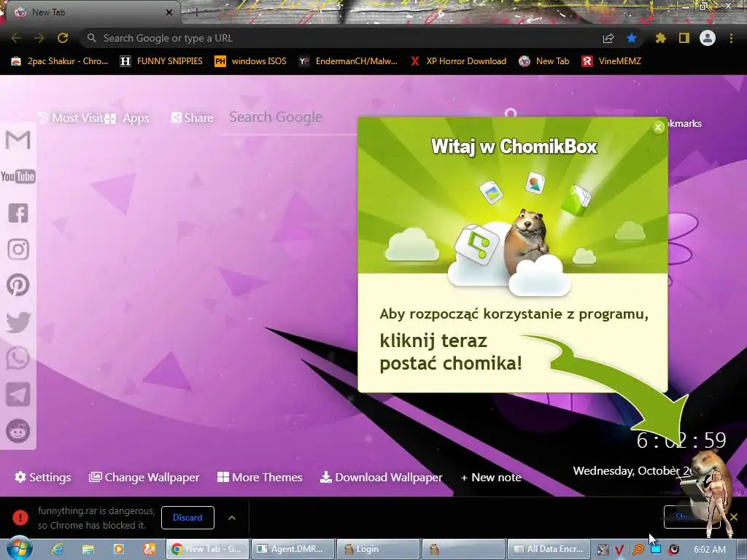The width and height of the screenshot is (747, 560).
Task: Open YouTube from the sidebar
Action: (x=18, y=176)
